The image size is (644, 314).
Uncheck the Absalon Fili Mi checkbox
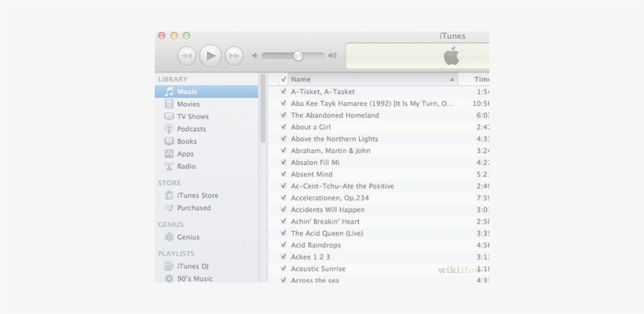click(x=284, y=162)
